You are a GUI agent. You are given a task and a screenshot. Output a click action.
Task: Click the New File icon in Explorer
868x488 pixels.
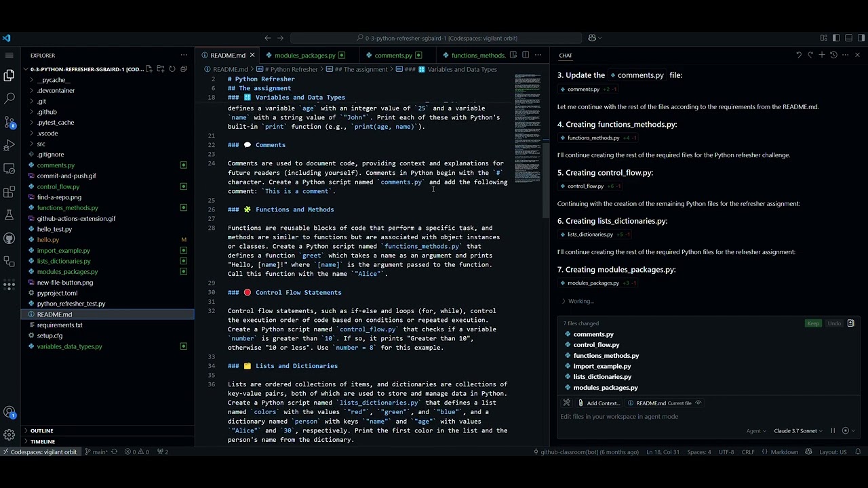pyautogui.click(x=151, y=69)
